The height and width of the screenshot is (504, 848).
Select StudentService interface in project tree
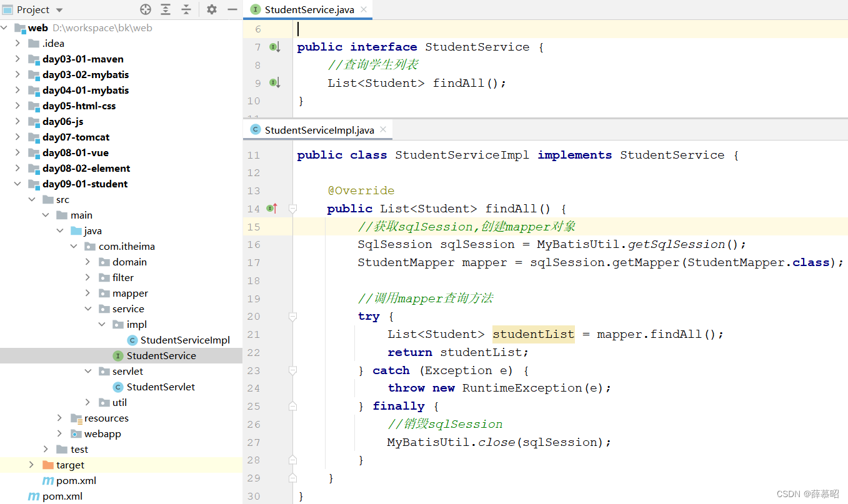tap(161, 355)
